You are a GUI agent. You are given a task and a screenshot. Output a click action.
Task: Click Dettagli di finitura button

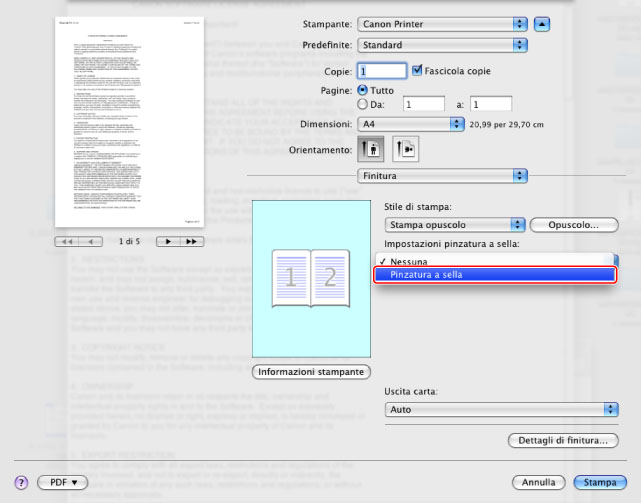click(563, 440)
